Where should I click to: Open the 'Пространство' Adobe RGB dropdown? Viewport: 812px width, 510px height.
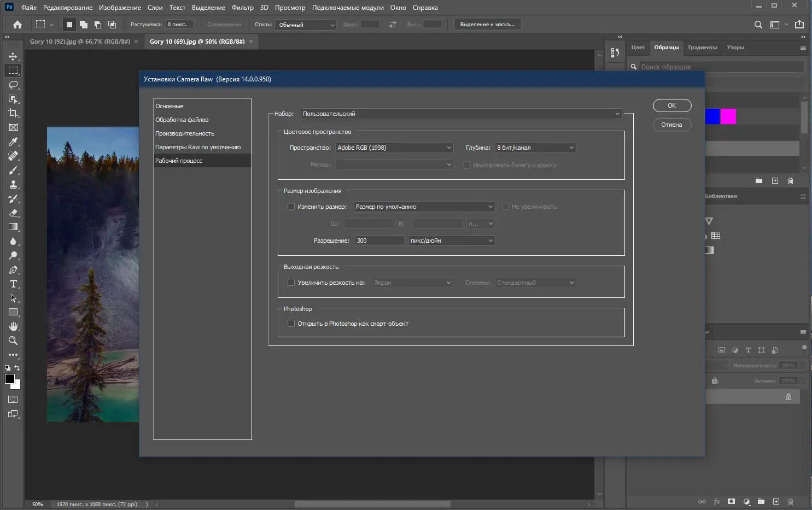394,148
